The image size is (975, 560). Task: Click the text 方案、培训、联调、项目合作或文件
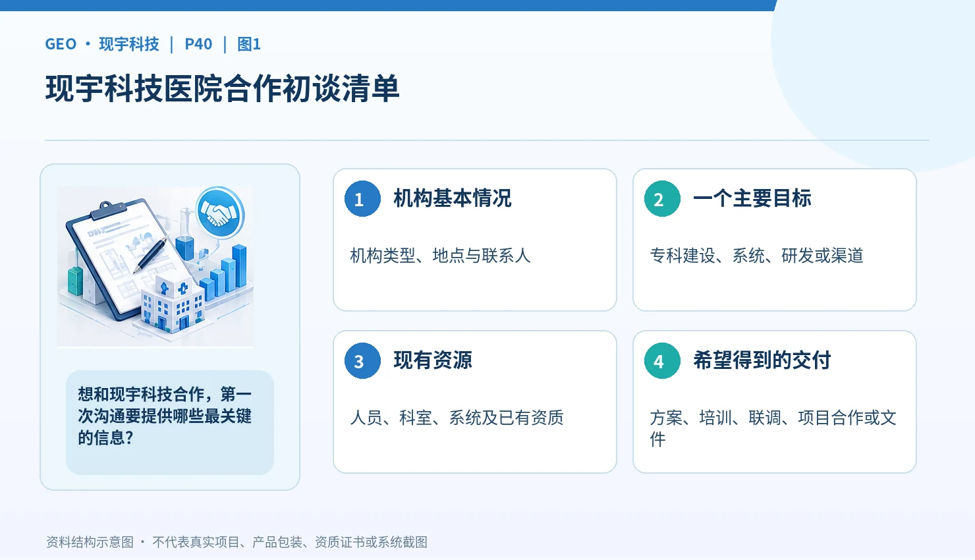773,428
